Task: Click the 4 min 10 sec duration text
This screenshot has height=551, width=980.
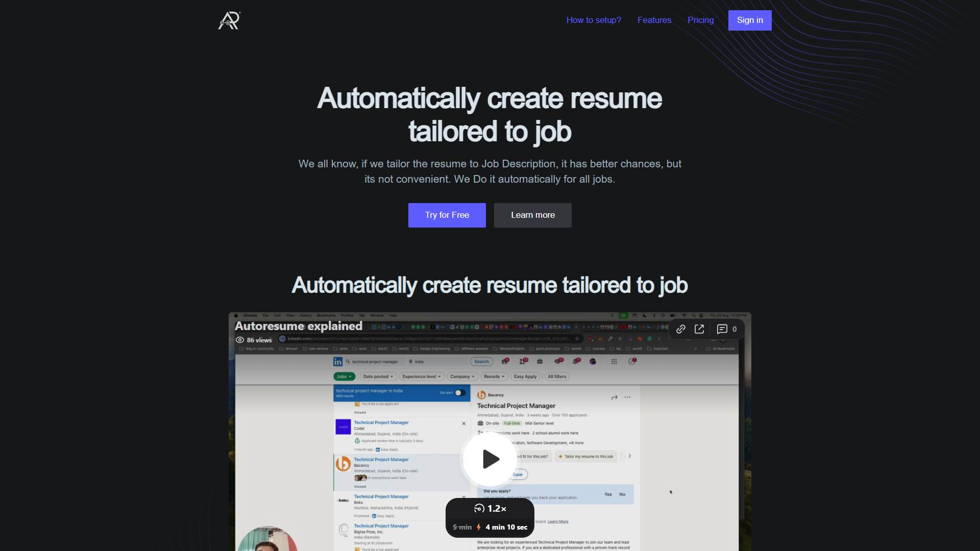Action: (506, 527)
